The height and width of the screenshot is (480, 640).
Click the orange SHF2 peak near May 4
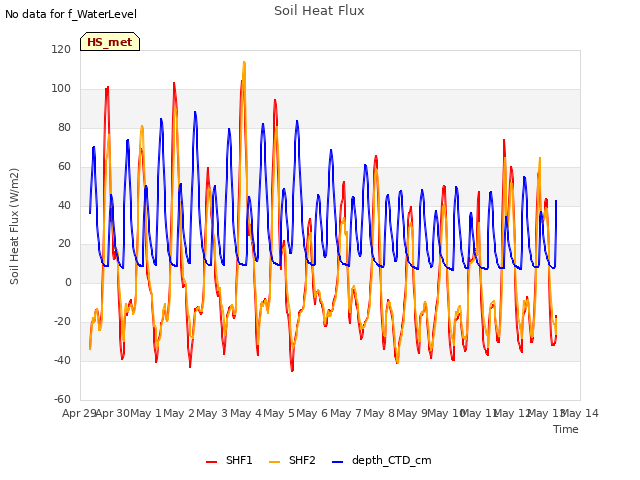click(x=244, y=62)
